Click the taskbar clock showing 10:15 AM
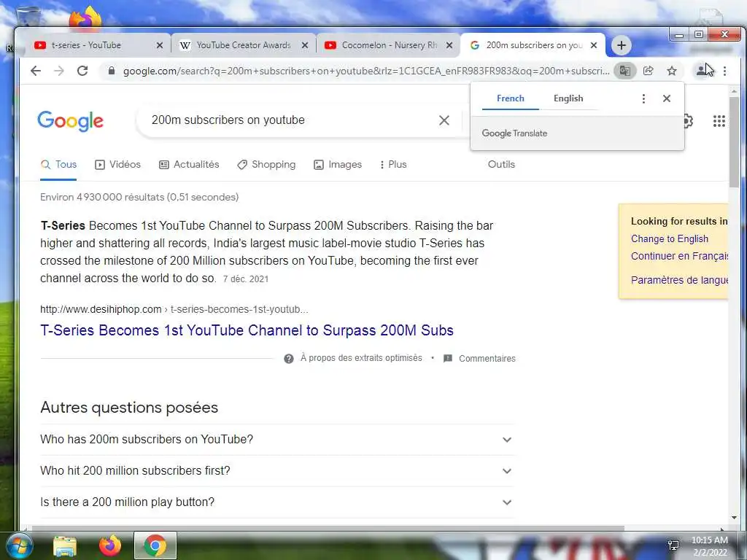Screen dimensions: 747x560 coord(709,540)
